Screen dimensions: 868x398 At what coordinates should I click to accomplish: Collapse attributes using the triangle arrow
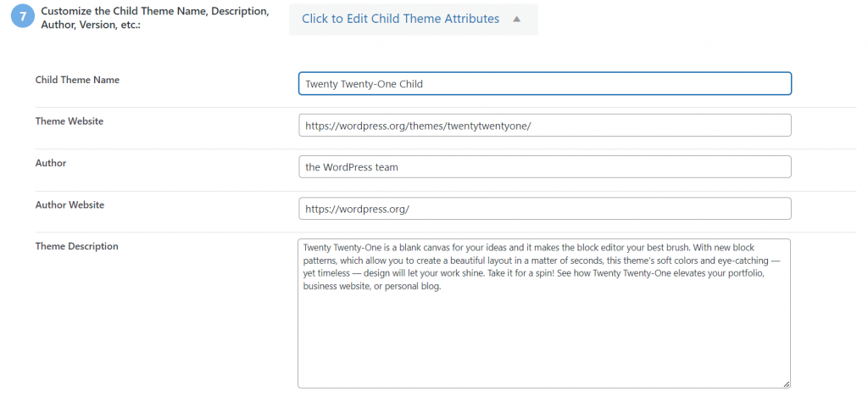(x=516, y=19)
